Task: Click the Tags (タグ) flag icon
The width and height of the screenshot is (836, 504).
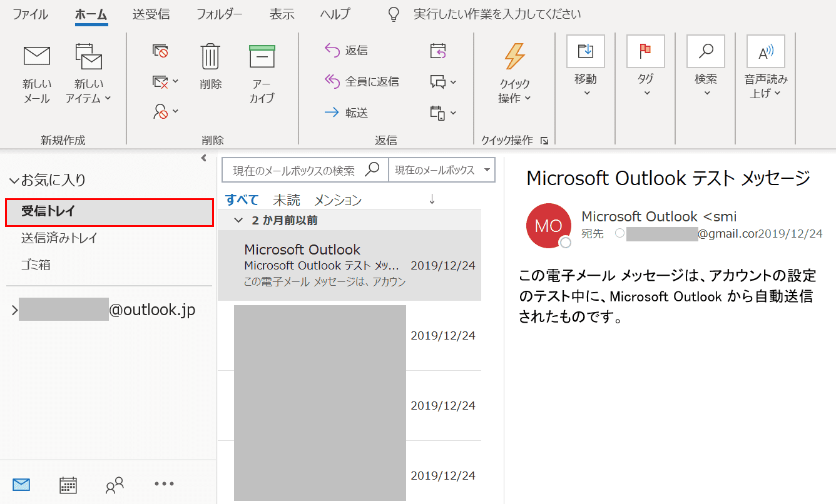Action: [646, 51]
